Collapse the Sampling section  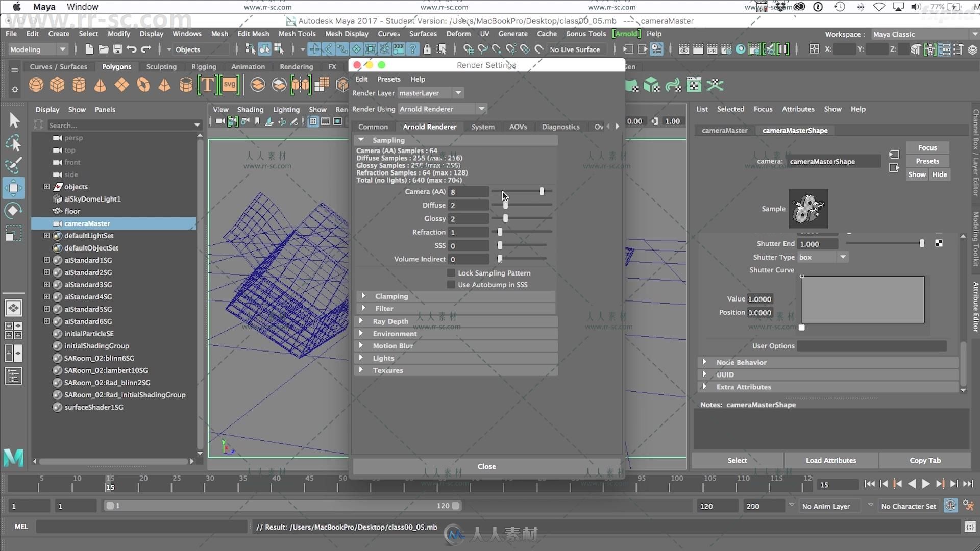[x=361, y=140]
